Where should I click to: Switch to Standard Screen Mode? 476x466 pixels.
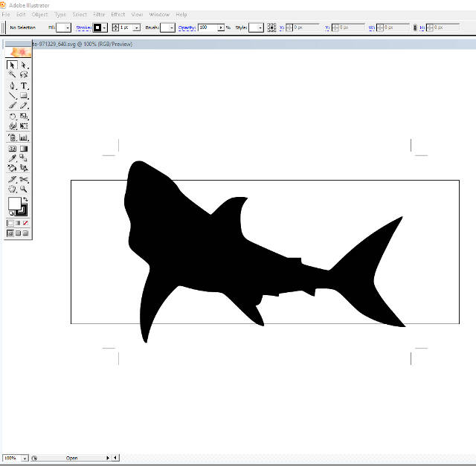[10, 233]
